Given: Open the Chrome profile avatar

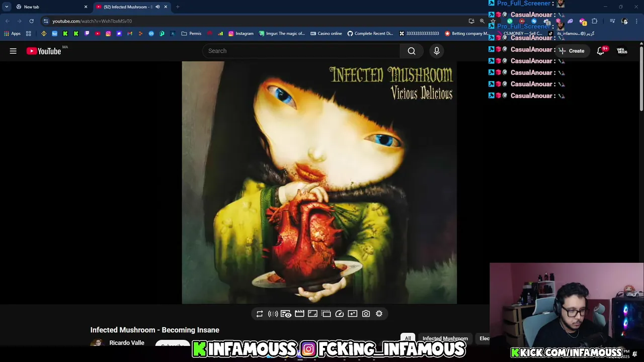Looking at the screenshot, I should click(624, 21).
